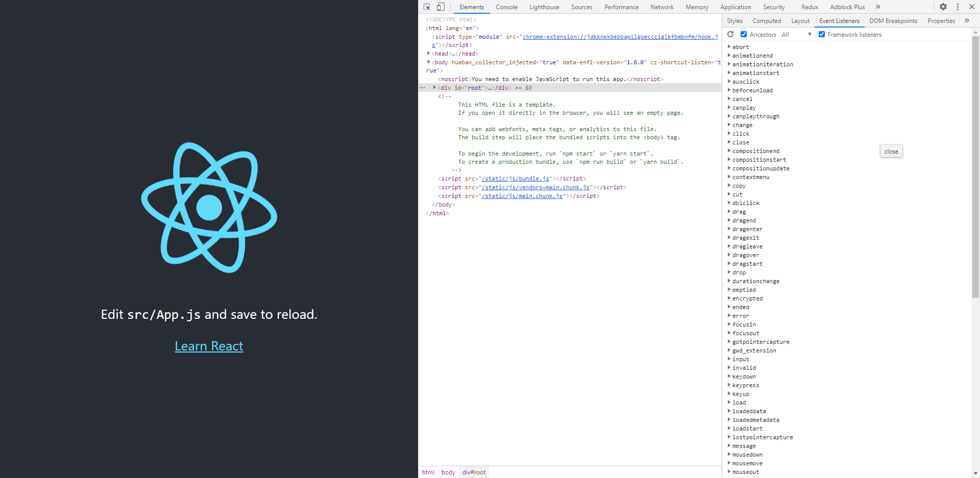The width and height of the screenshot is (980, 478).
Task: Expand the drop event listener
Action: pyautogui.click(x=729, y=272)
